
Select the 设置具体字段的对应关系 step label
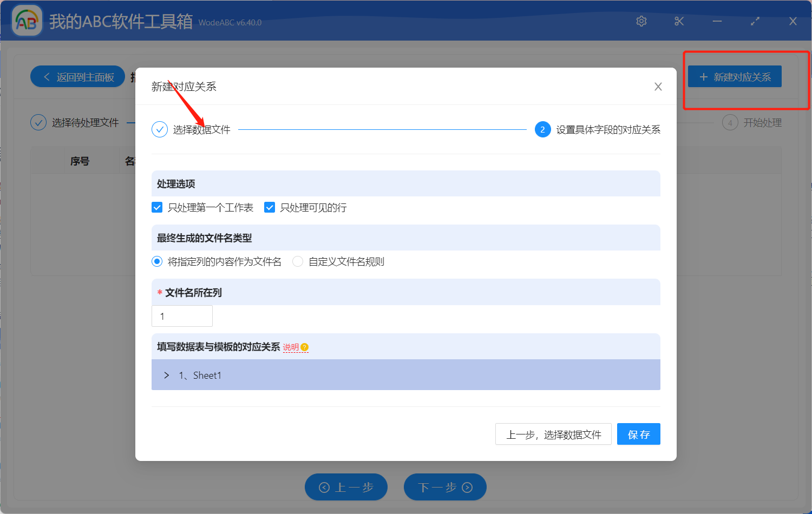(x=608, y=129)
